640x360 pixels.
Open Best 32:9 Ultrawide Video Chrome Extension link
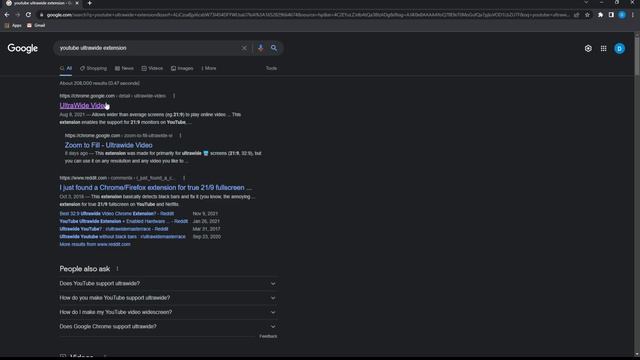point(117,213)
